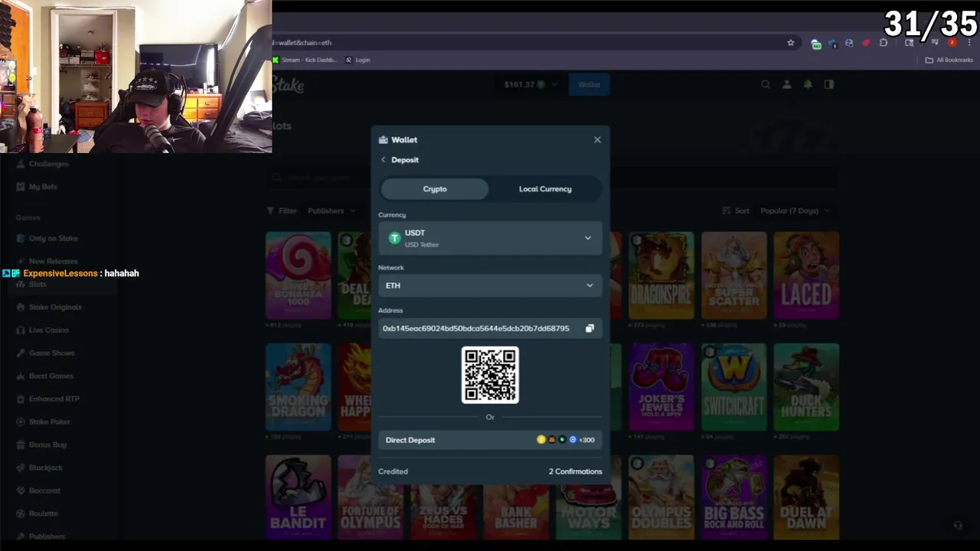Open the user profile icon
The width and height of the screenshot is (980, 551).
pos(786,85)
